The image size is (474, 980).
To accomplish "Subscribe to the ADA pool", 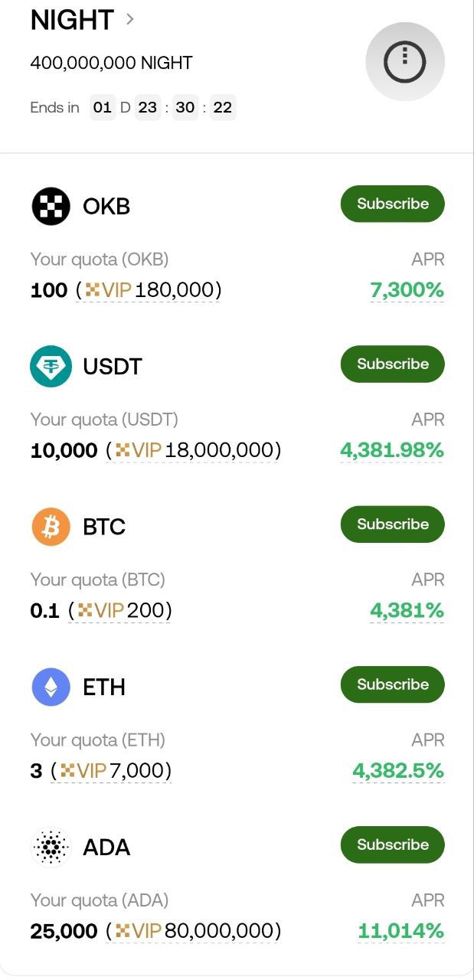I will point(392,844).
